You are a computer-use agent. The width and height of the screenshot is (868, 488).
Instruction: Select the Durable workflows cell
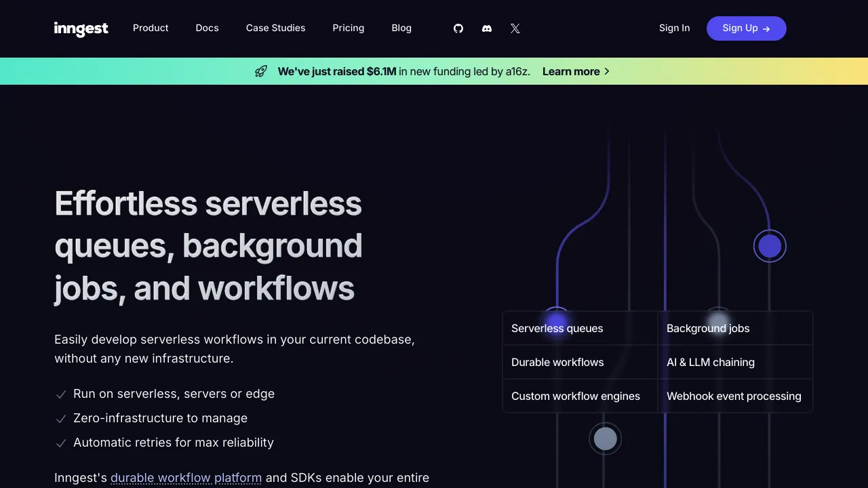pos(580,362)
